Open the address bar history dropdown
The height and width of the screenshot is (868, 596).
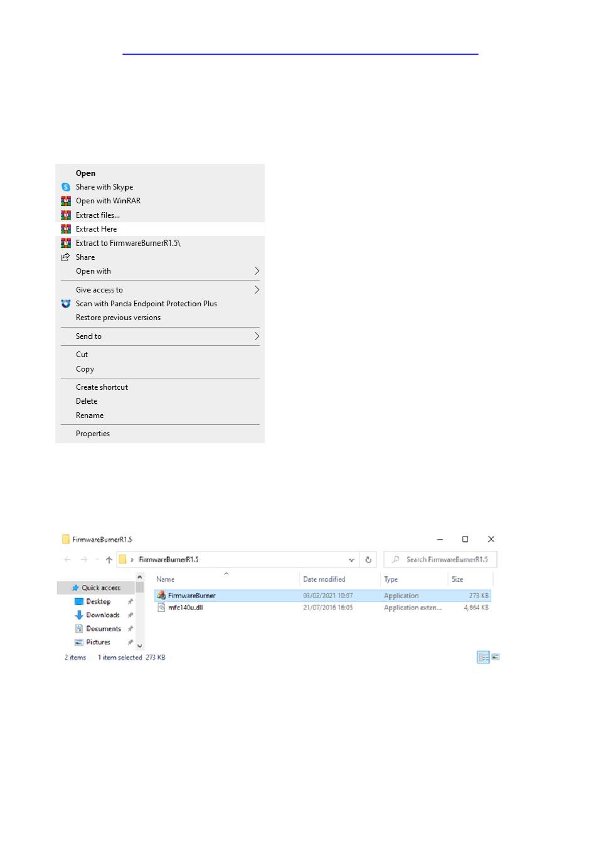coord(351,560)
